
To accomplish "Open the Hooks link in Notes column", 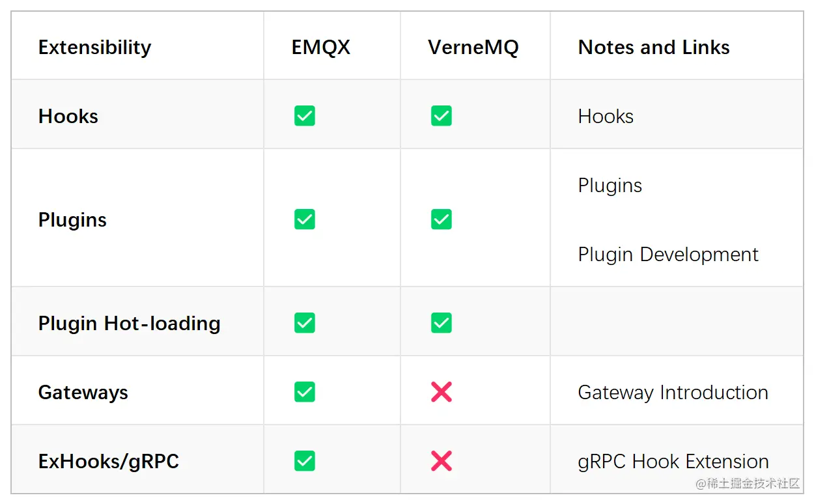I will (606, 117).
